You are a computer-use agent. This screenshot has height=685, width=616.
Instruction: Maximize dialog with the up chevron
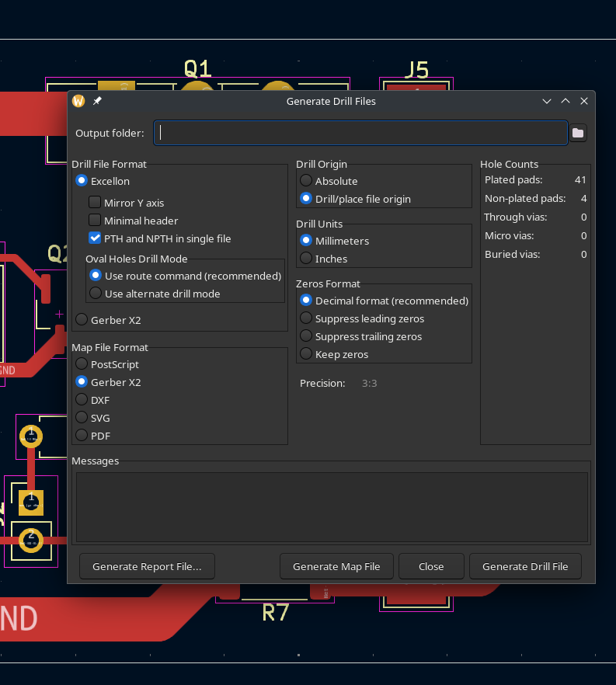pyautogui.click(x=566, y=101)
